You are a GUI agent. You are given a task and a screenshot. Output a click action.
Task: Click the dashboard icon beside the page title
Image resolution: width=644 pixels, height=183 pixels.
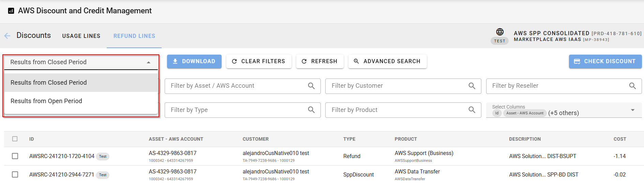click(x=11, y=11)
